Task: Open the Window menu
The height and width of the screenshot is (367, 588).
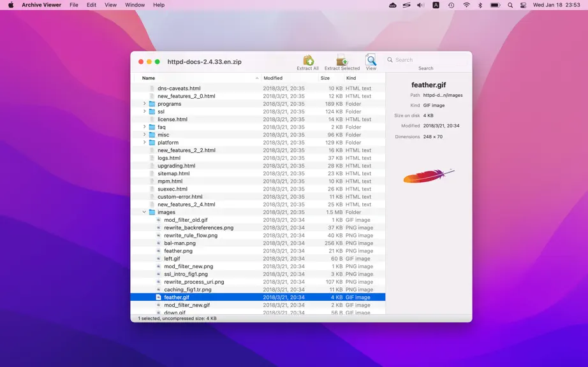Action: click(135, 5)
